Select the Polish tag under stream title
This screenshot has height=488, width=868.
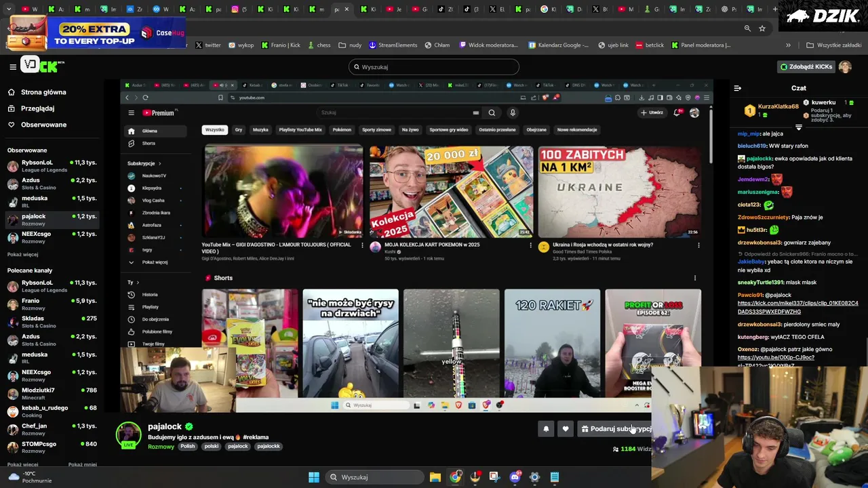point(188,446)
